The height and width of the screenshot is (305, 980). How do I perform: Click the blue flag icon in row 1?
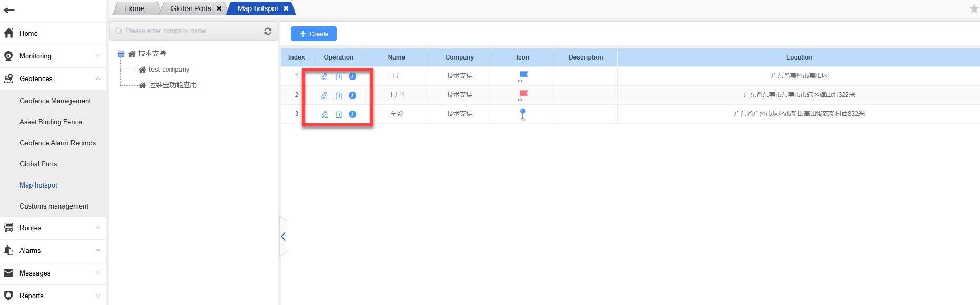(523, 76)
